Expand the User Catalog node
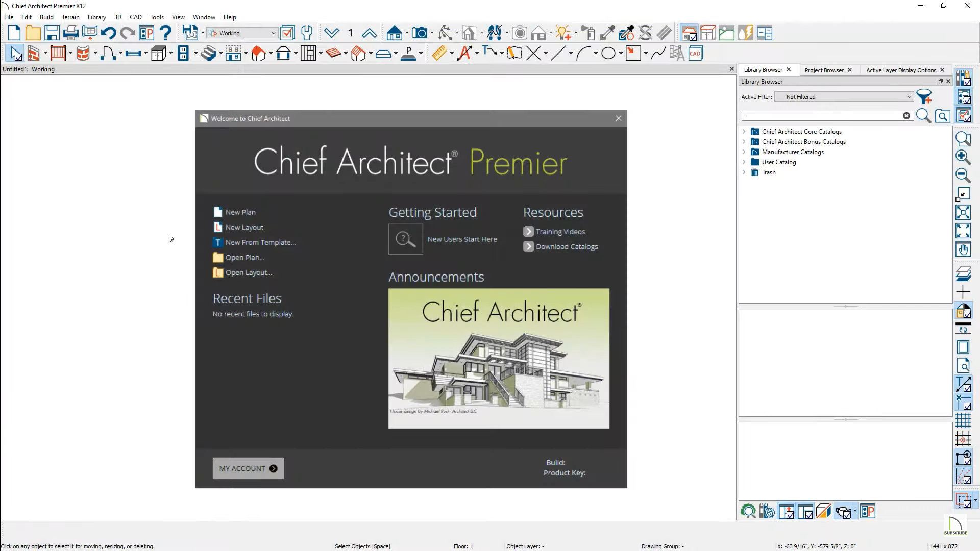Screen dimensions: 980x551 click(744, 162)
